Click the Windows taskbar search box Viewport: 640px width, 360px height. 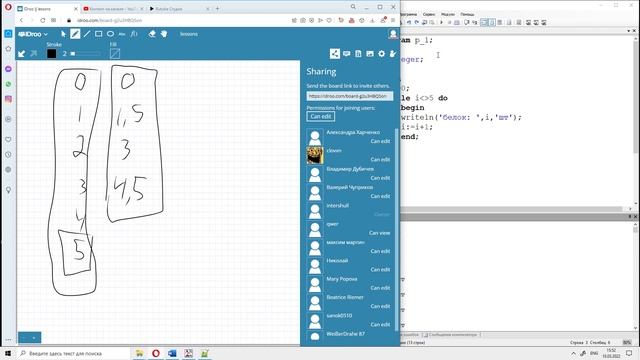click(x=73, y=353)
